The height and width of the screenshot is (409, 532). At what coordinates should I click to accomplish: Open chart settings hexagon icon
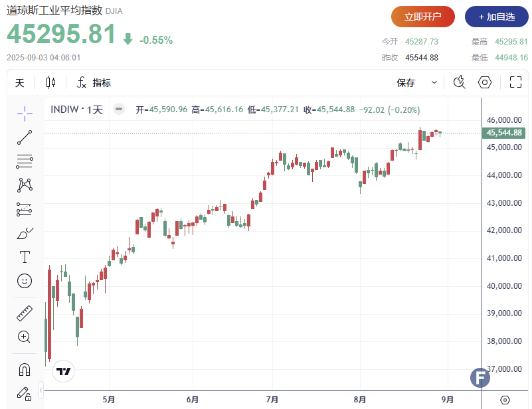(x=485, y=82)
